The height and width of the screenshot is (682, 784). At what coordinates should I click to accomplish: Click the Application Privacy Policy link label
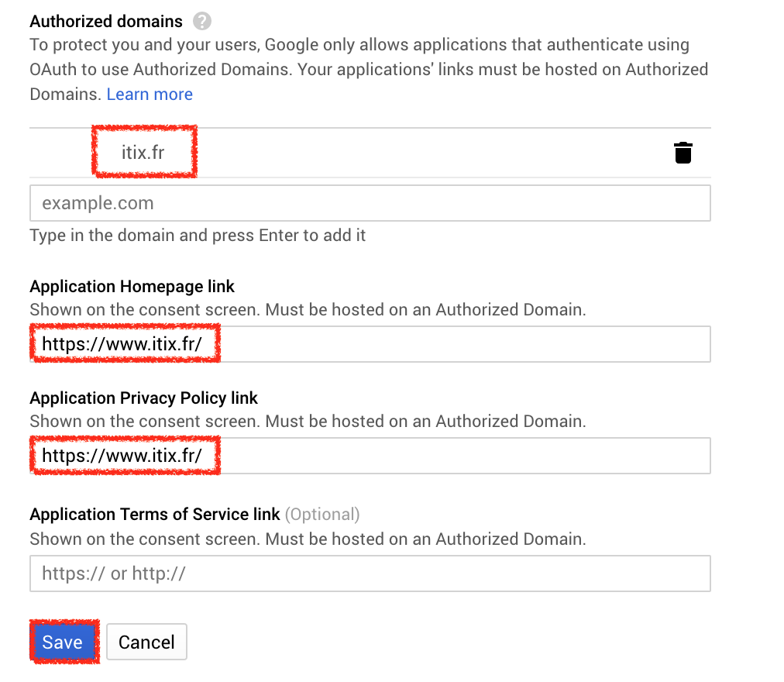tap(143, 398)
